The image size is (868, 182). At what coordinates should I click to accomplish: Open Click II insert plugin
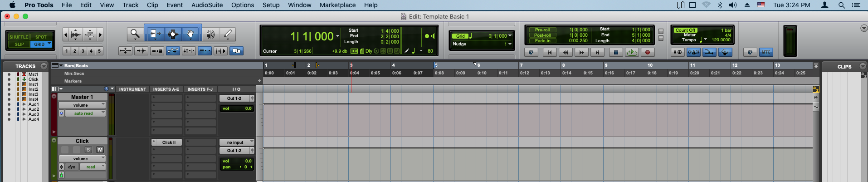point(169,143)
